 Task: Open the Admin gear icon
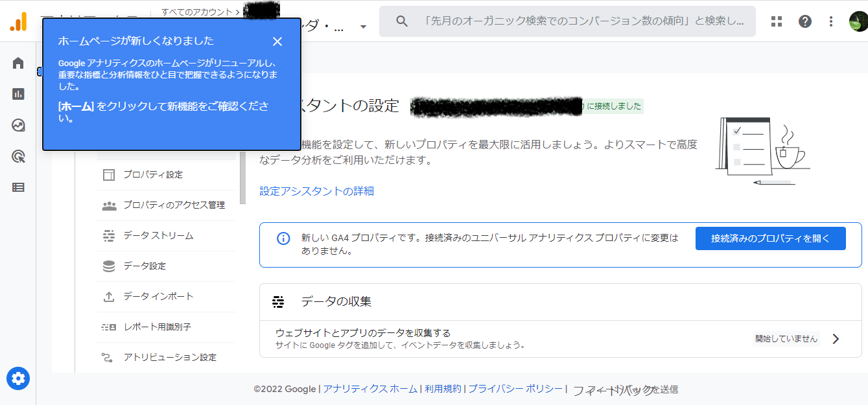(x=18, y=378)
